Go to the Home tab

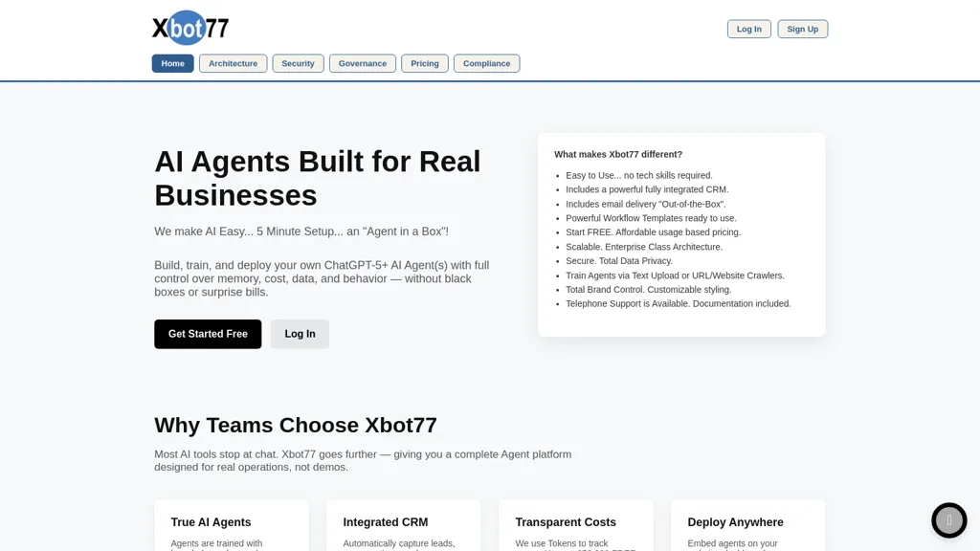(172, 63)
